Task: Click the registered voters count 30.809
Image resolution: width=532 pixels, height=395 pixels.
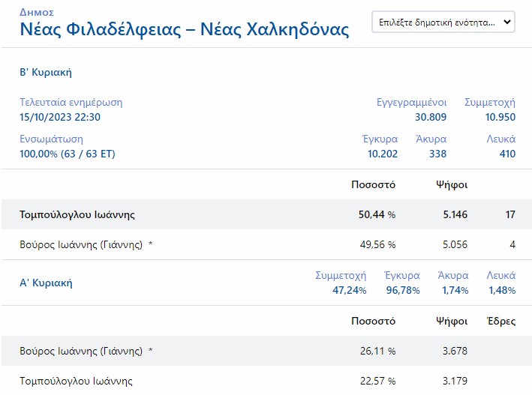Action: coord(431,117)
